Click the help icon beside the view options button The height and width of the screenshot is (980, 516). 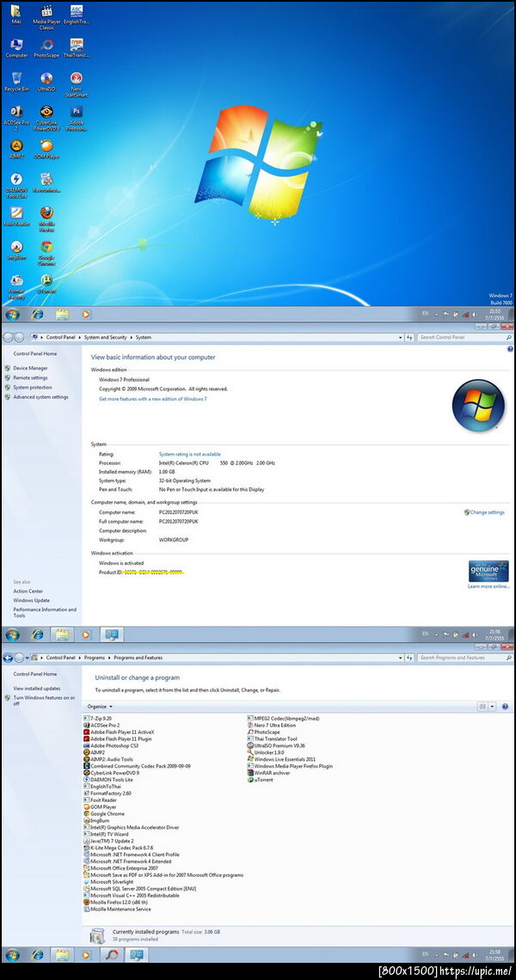pyautogui.click(x=505, y=707)
